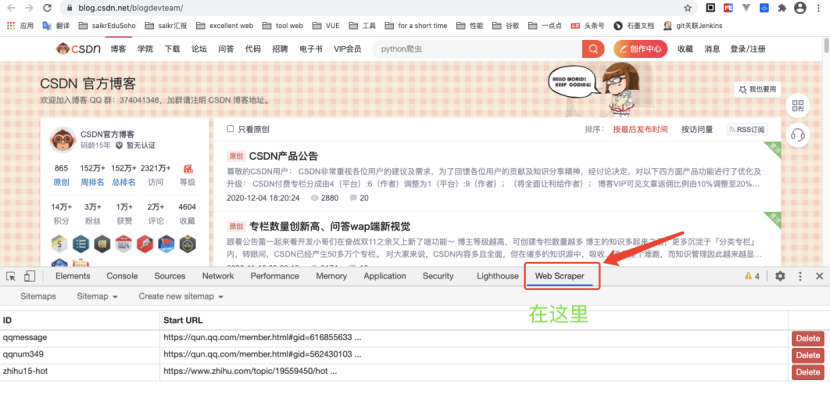Open the VUE bookmark folder
Screen dimensions: 830x416
click(x=326, y=25)
